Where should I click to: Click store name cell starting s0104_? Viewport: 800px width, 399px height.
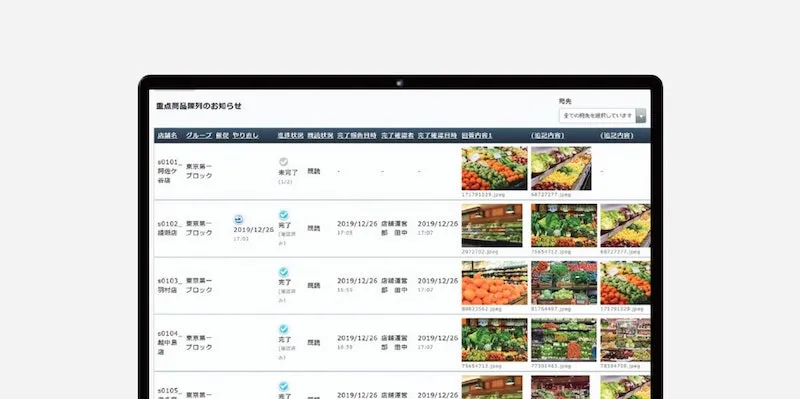click(x=169, y=342)
